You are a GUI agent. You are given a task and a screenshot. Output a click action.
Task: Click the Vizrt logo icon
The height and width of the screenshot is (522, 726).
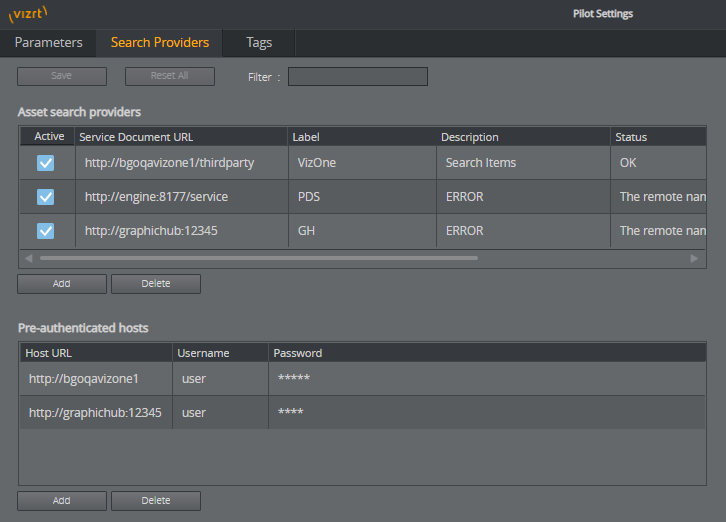[x=28, y=14]
